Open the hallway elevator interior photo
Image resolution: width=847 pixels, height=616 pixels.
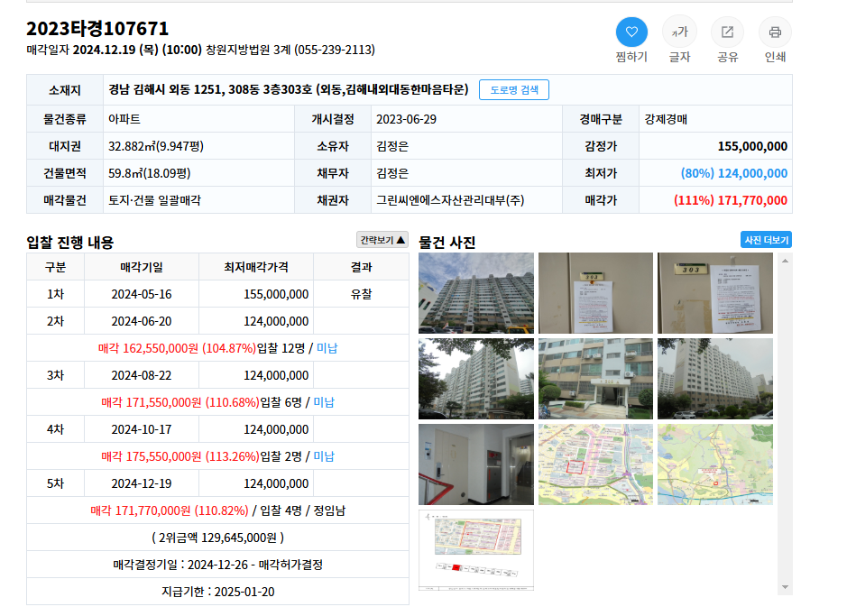[476, 464]
